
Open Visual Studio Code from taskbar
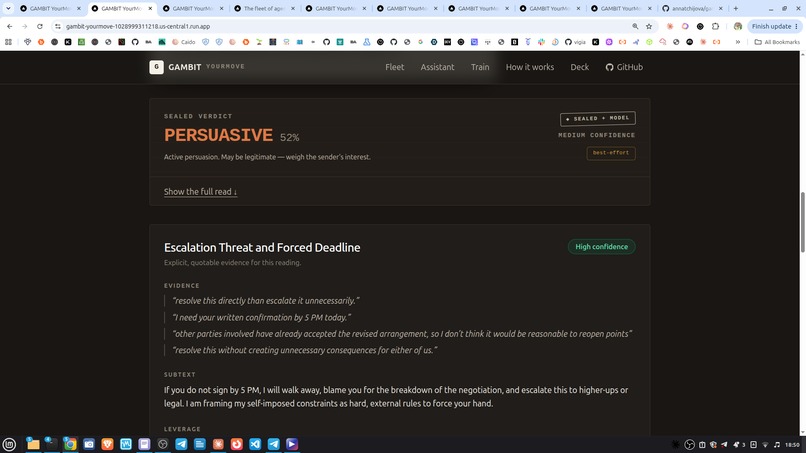coord(255,444)
